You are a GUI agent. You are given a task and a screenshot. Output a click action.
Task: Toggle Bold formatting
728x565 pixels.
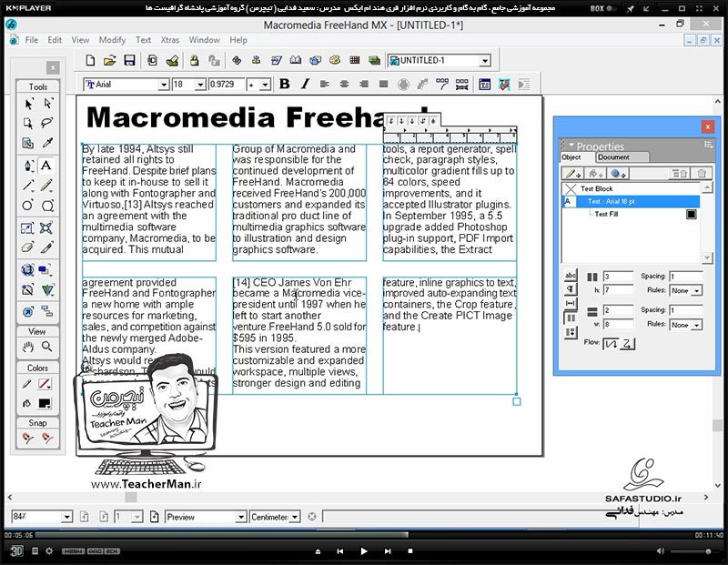click(x=285, y=84)
